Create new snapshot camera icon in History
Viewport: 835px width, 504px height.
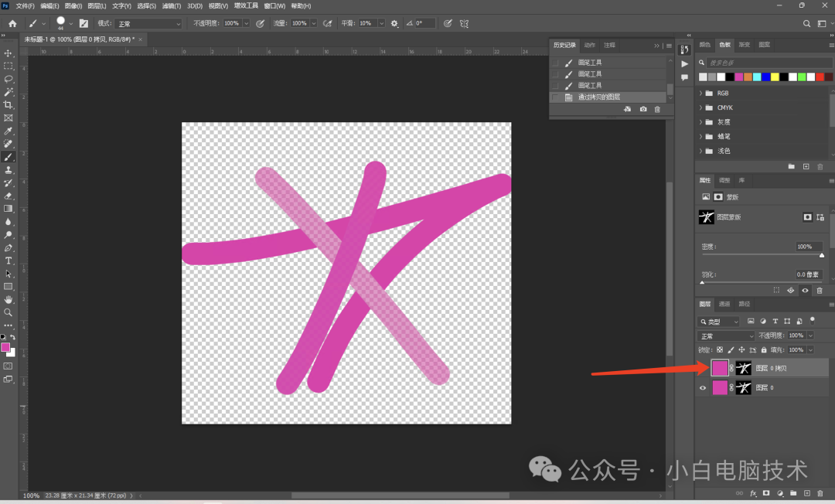click(643, 109)
